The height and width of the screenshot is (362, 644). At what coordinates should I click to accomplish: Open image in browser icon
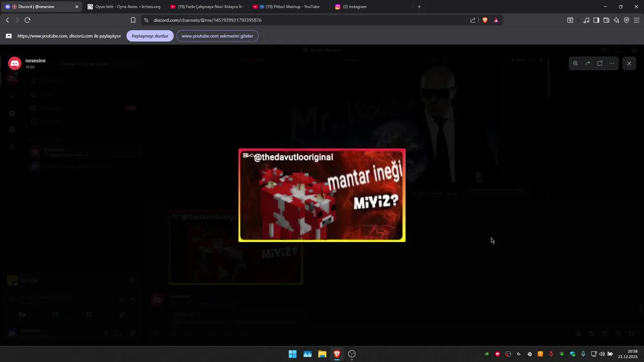click(600, 63)
